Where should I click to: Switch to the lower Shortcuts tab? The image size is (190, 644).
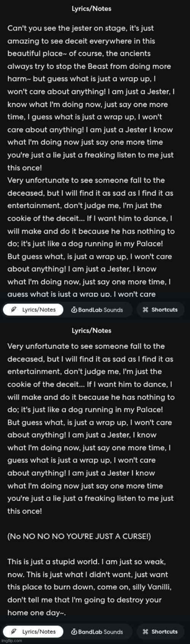click(160, 631)
